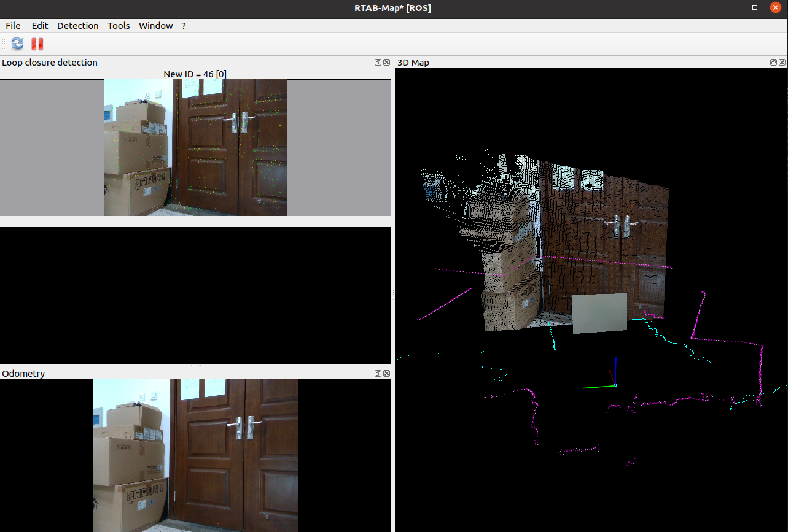Click the coordinate axes origin in 3D Map
This screenshot has height=532, width=788.
[x=615, y=386]
